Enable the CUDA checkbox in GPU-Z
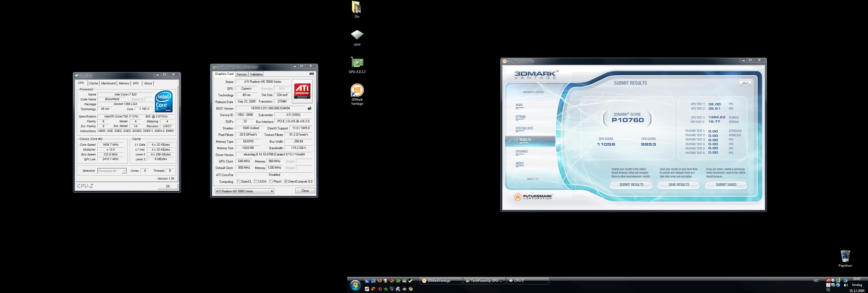The height and width of the screenshot is (293, 868). coord(256,181)
